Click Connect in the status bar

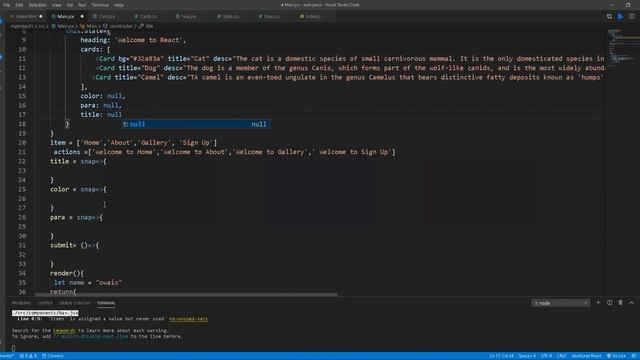tap(53, 356)
